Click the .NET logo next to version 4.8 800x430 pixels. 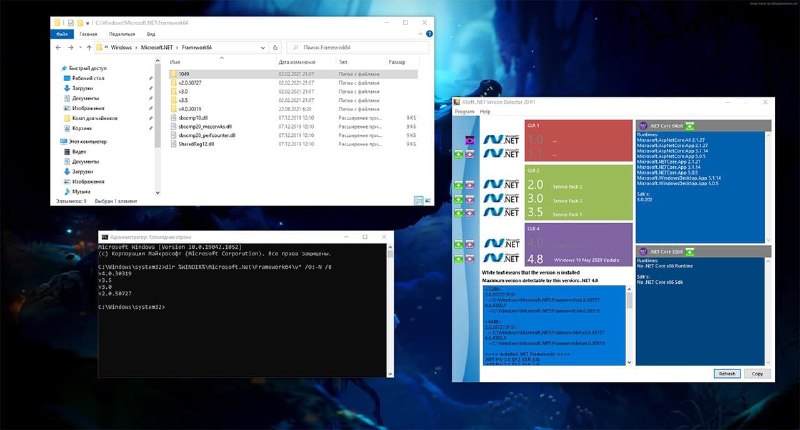501,258
